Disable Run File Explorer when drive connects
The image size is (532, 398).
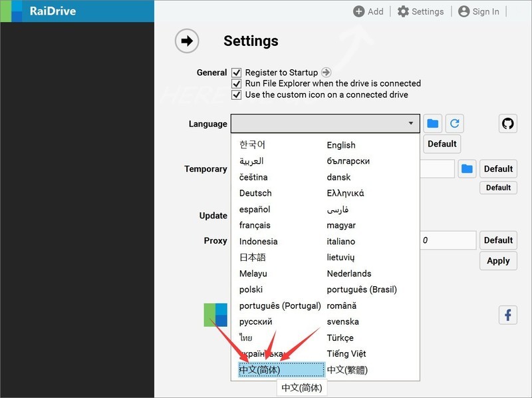(236, 83)
